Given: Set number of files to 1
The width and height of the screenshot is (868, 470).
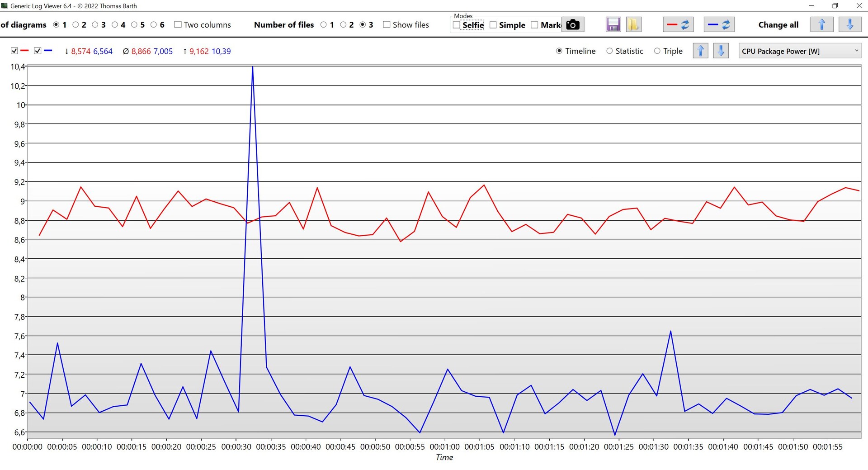Looking at the screenshot, I should (x=324, y=25).
